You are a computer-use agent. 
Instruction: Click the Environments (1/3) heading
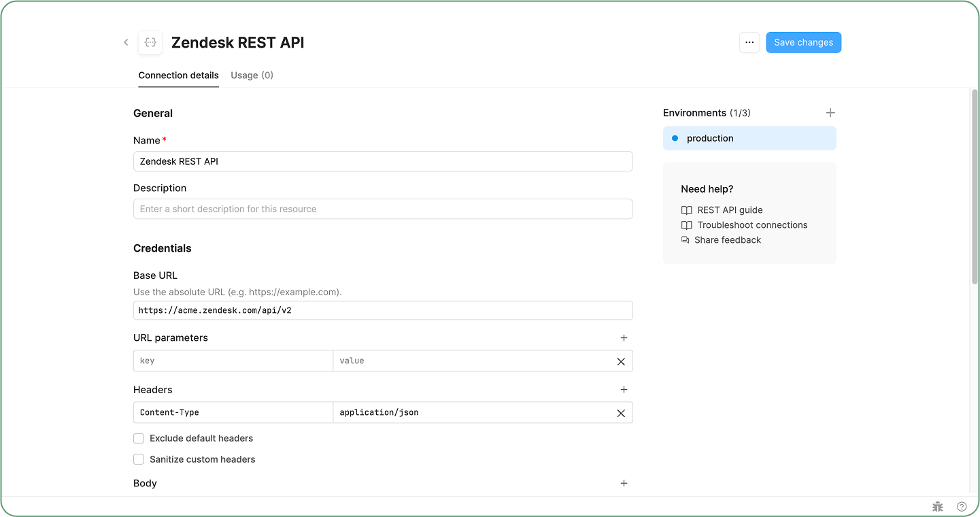pyautogui.click(x=707, y=113)
